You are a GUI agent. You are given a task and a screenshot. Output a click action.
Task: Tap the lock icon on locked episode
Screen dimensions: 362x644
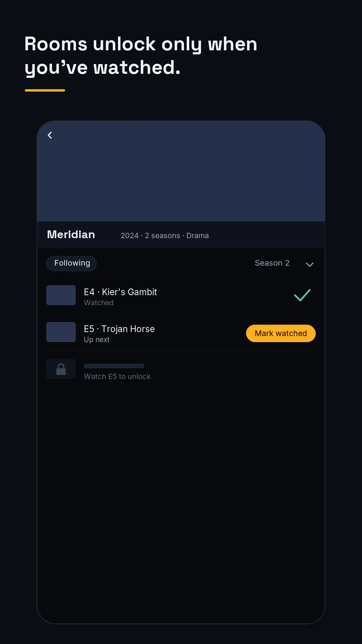click(61, 369)
